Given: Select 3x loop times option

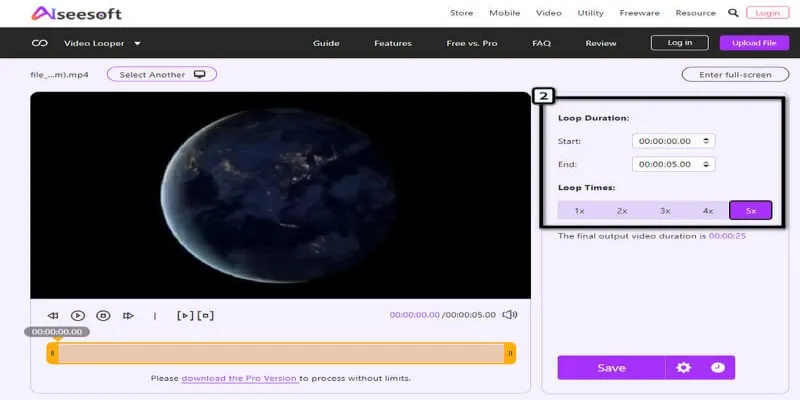Looking at the screenshot, I should click(665, 210).
